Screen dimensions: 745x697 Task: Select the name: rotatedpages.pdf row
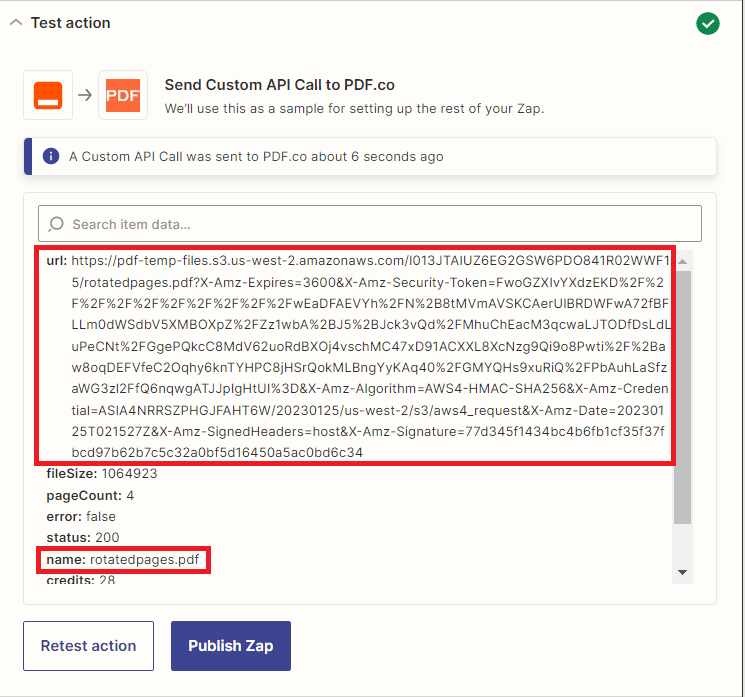coord(123,559)
